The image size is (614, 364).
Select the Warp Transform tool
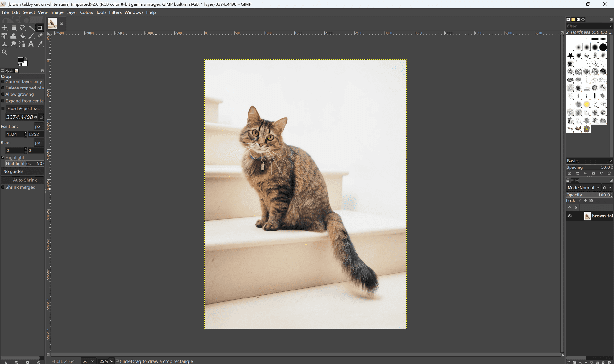(13, 36)
